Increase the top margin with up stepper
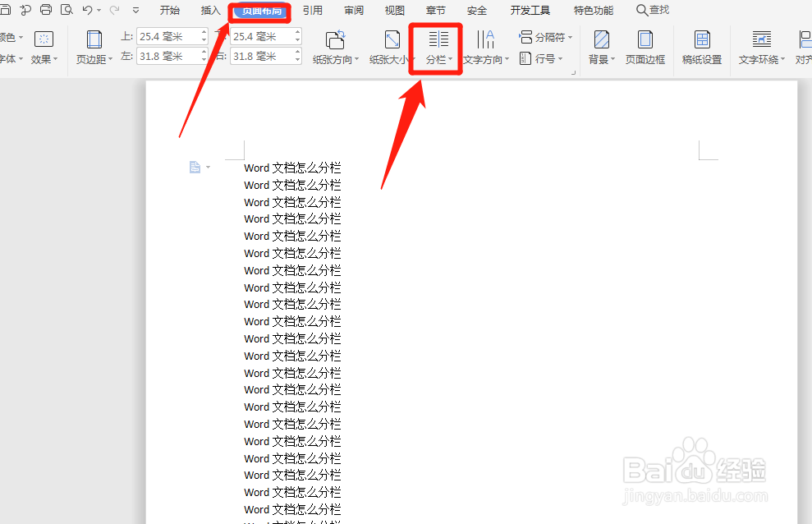Screen dimensions: 812x524 [x=204, y=32]
